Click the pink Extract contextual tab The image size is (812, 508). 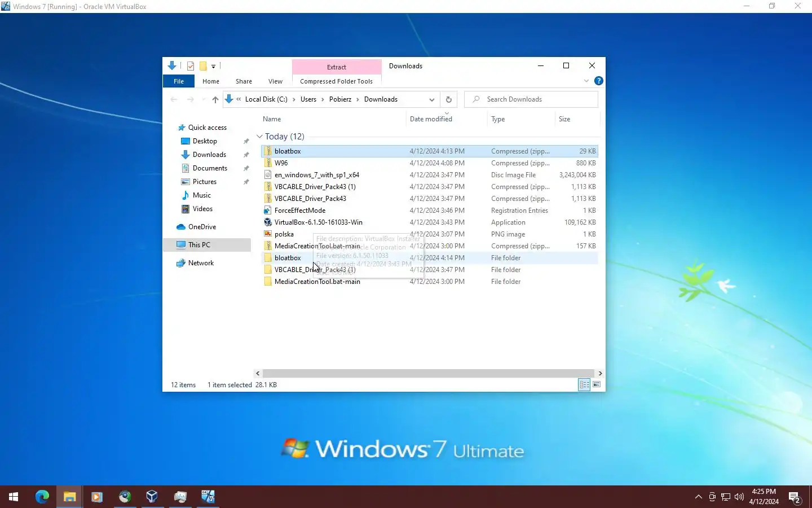[x=337, y=67]
